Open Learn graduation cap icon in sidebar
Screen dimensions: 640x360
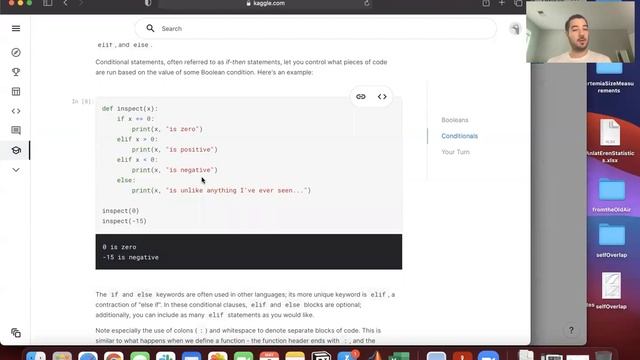tap(16, 150)
